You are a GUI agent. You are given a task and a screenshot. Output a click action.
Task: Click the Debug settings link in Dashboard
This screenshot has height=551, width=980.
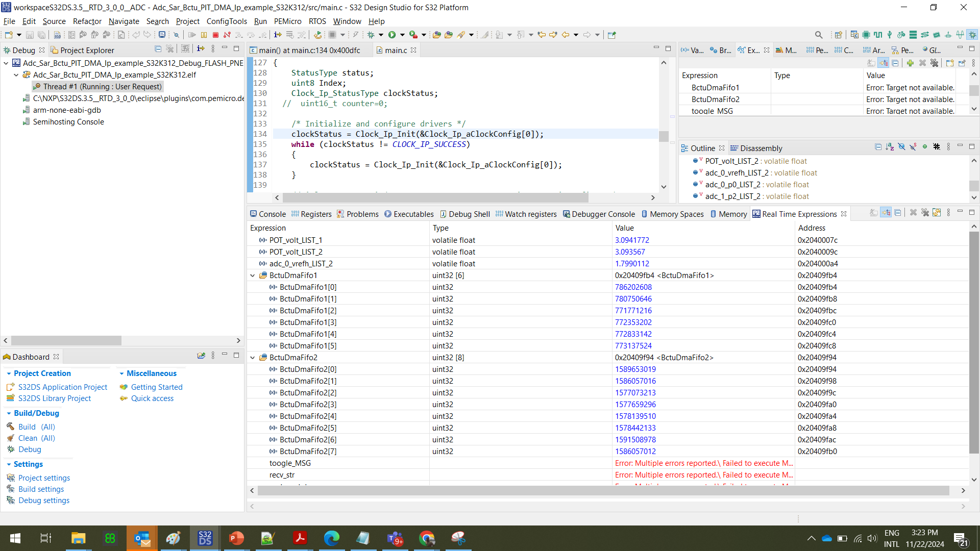(x=44, y=500)
